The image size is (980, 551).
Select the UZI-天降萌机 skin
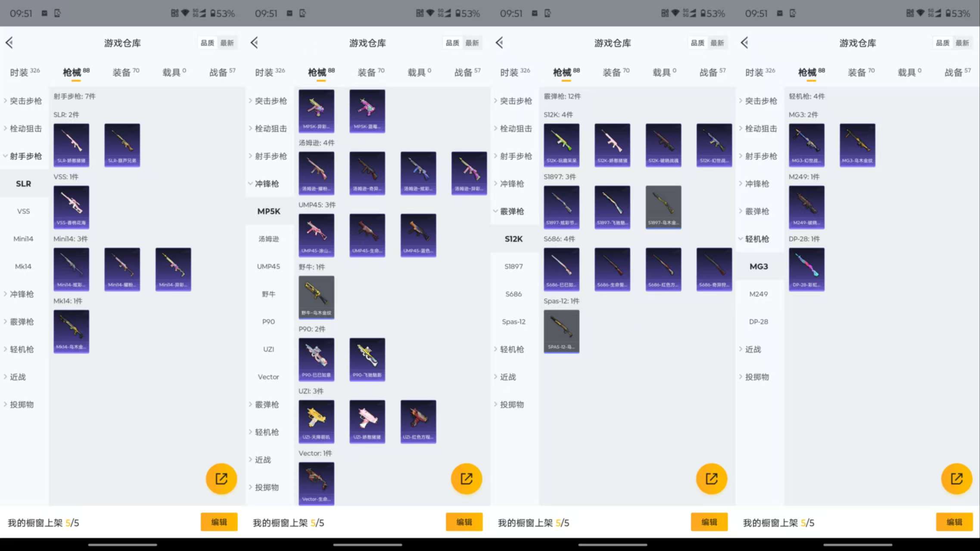tap(316, 421)
